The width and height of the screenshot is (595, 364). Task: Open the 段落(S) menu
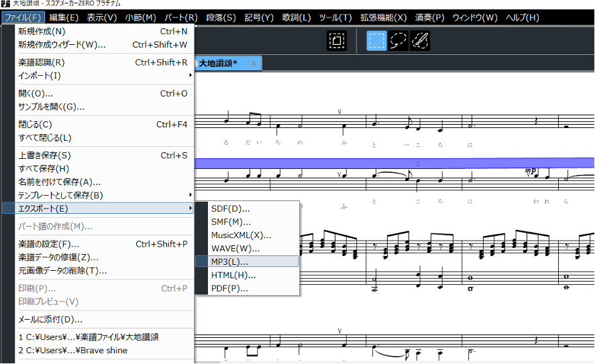coord(221,17)
